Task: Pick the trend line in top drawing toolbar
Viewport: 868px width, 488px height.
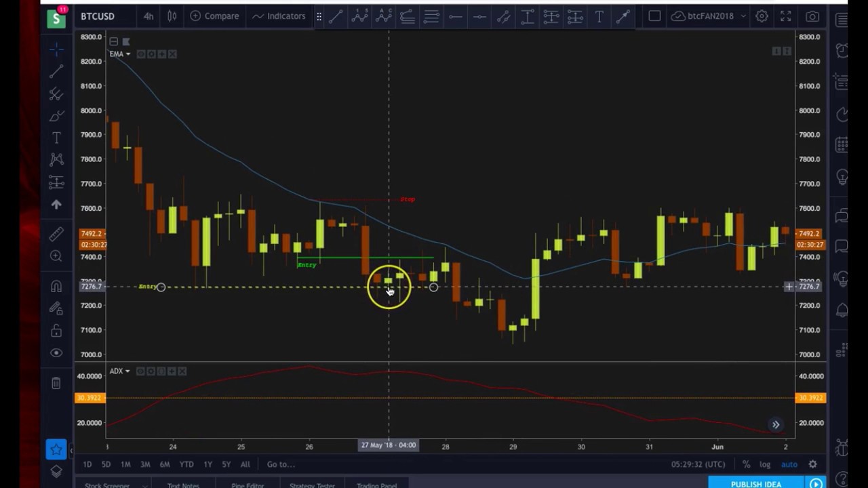Action: [336, 16]
